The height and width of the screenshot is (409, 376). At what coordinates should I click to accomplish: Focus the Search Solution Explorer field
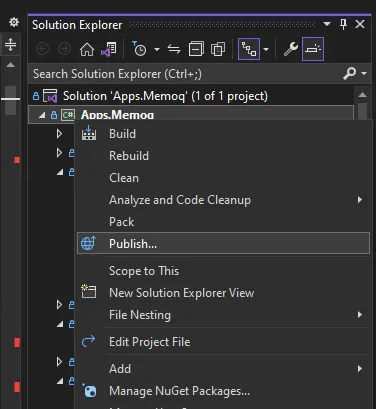click(x=200, y=74)
